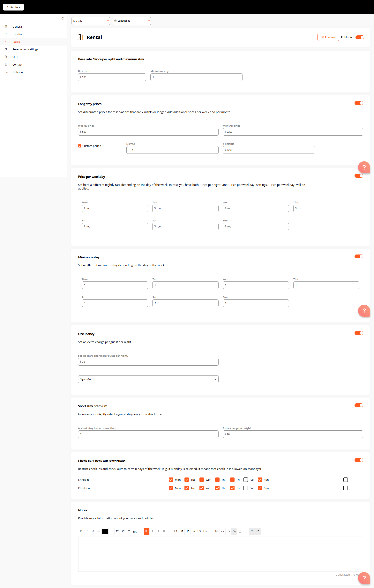
Task: Click the Monthly price field
Action: (x=293, y=132)
